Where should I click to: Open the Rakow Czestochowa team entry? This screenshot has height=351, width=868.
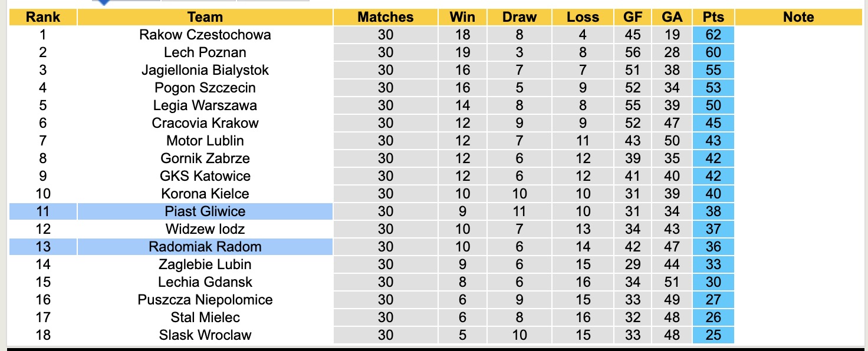[205, 35]
